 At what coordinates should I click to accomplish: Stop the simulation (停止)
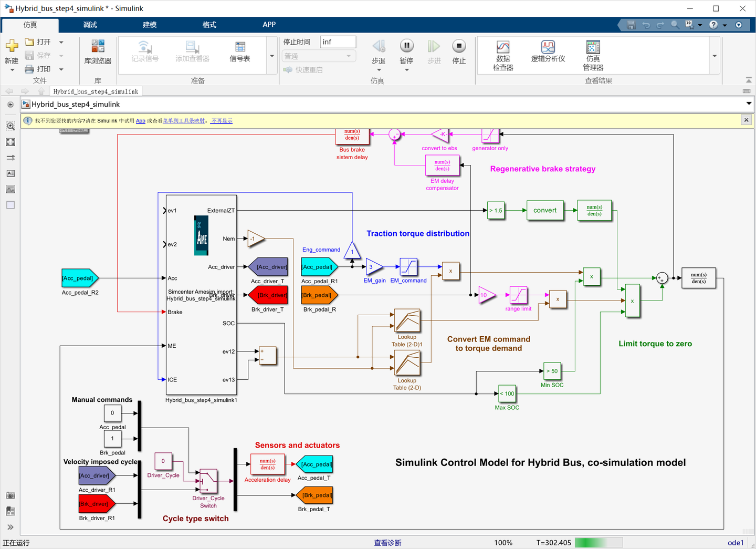pyautogui.click(x=459, y=52)
